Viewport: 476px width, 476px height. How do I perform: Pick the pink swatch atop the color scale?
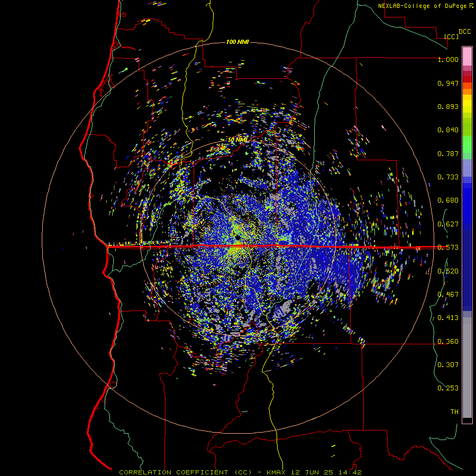467,56
